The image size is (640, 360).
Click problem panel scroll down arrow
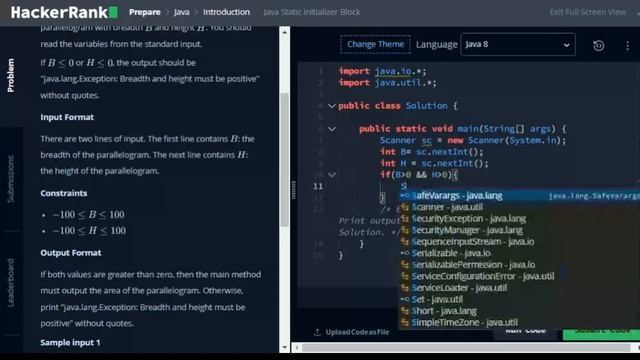pyautogui.click(x=284, y=348)
